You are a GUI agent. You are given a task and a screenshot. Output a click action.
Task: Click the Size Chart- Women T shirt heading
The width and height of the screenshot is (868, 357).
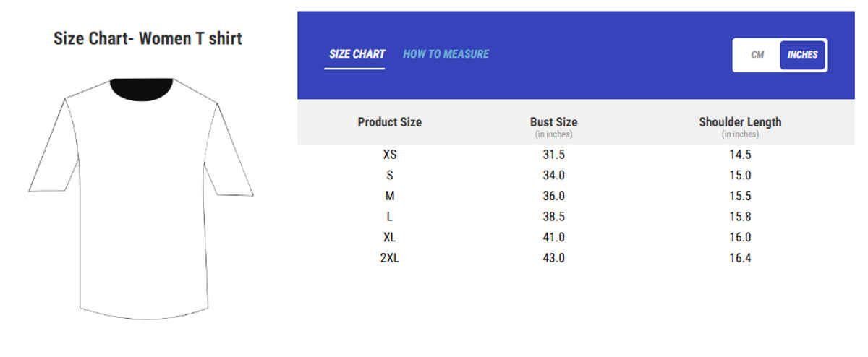148,38
